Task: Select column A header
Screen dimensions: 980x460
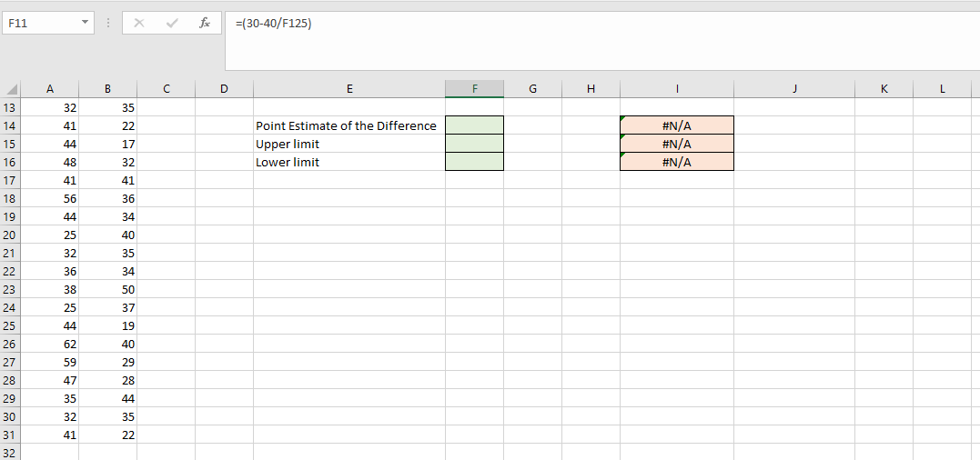Action: (49, 89)
